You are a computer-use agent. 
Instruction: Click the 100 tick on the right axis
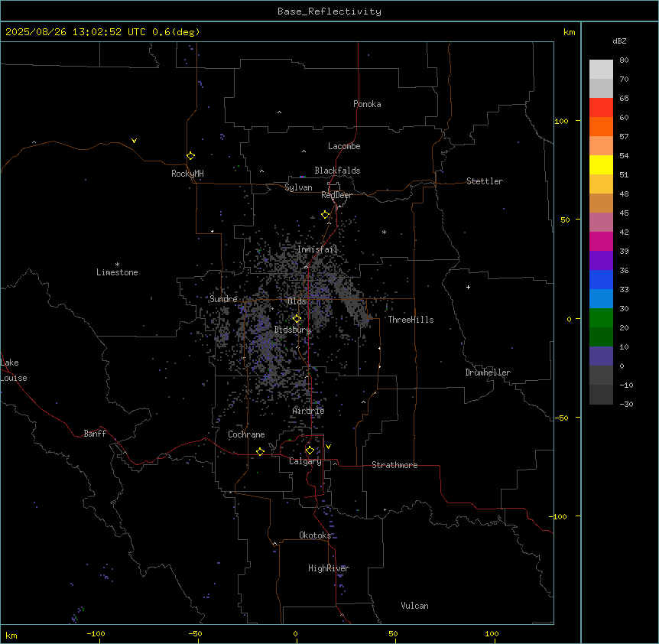coord(561,121)
